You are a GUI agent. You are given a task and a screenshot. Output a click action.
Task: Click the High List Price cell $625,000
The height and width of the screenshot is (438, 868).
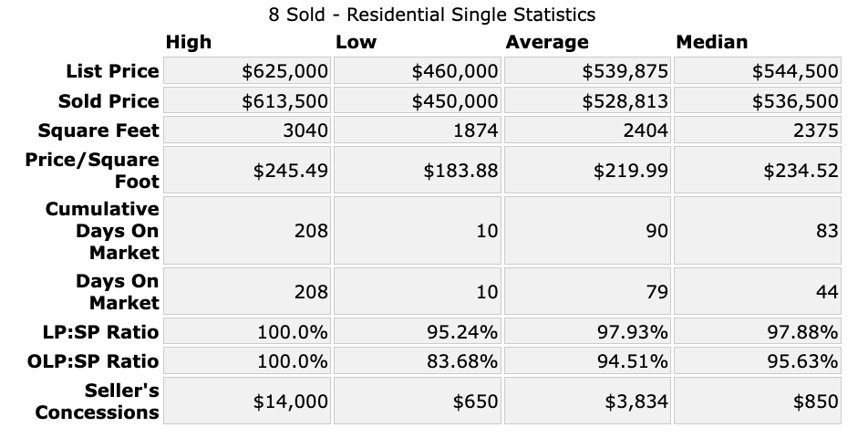pos(284,71)
